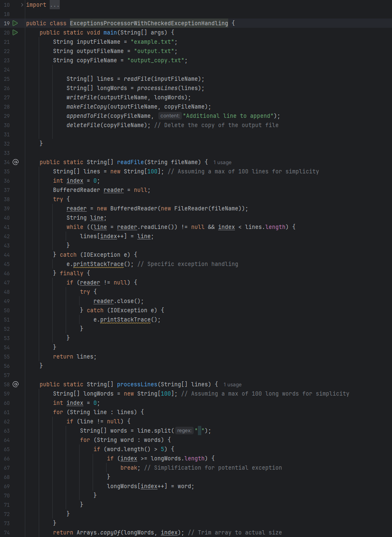
Task: Open the 1 usage hint above processLines
Action: coord(232,384)
